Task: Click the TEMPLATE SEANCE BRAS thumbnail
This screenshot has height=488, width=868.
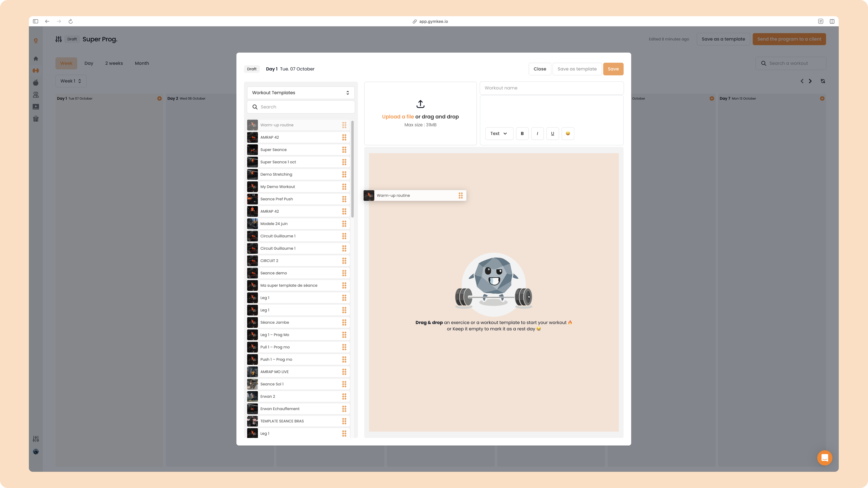Action: click(252, 421)
